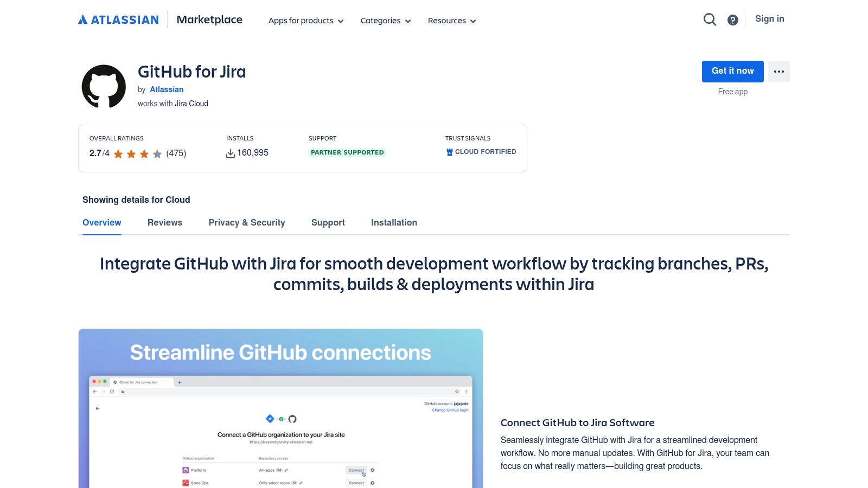
Task: Click the GitHub Octocat app logo
Action: (104, 86)
